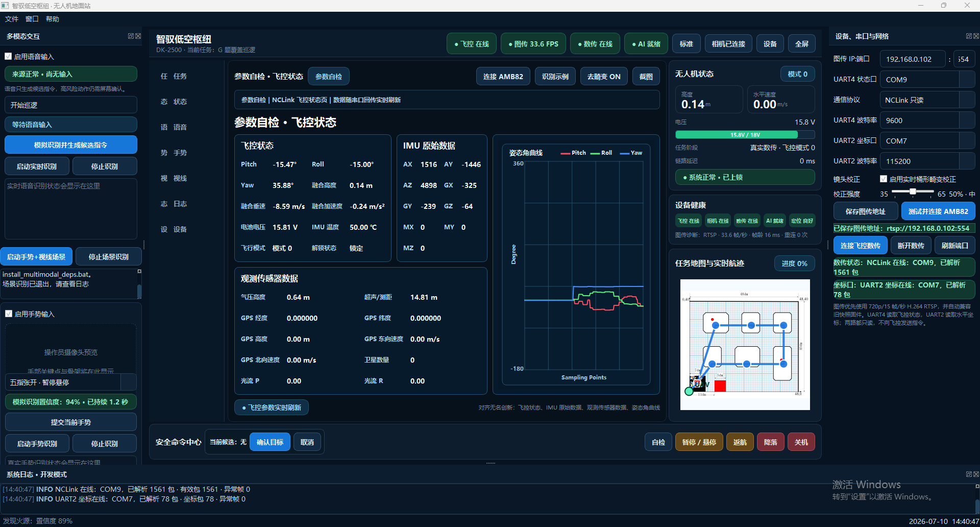Open the 帮助 menu
980x527 pixels.
53,19
